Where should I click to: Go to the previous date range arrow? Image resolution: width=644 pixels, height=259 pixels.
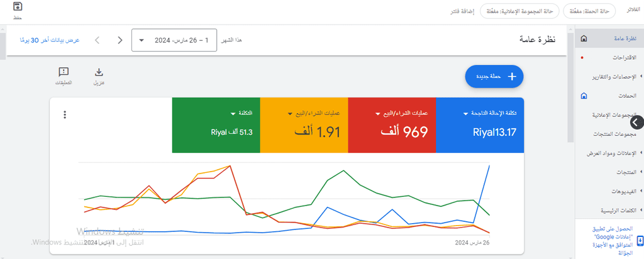(x=120, y=40)
